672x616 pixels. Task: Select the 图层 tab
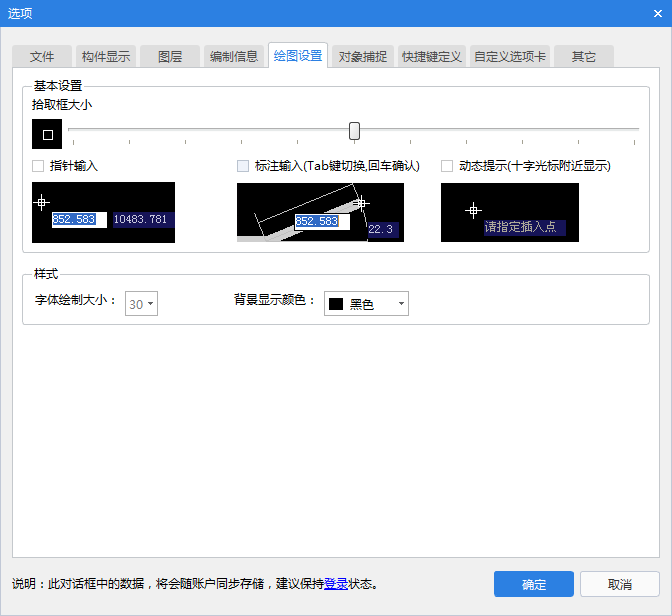(170, 57)
